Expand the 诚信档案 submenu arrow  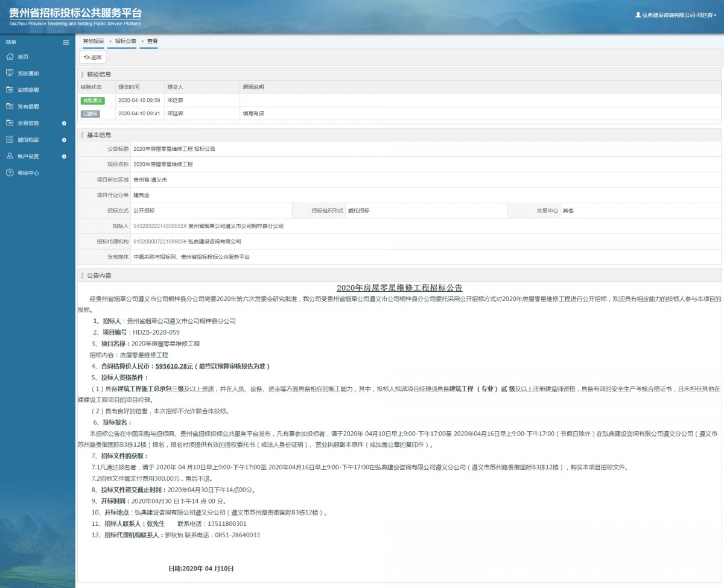(x=65, y=140)
